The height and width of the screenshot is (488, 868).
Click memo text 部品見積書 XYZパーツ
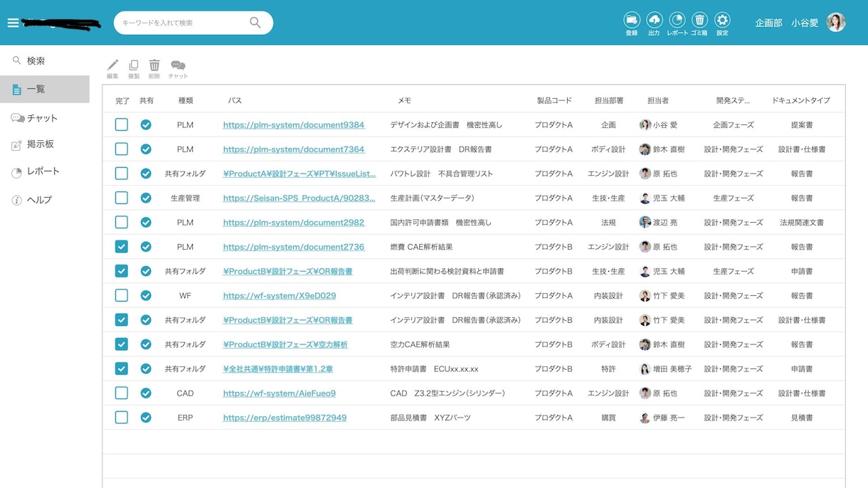[x=430, y=418]
